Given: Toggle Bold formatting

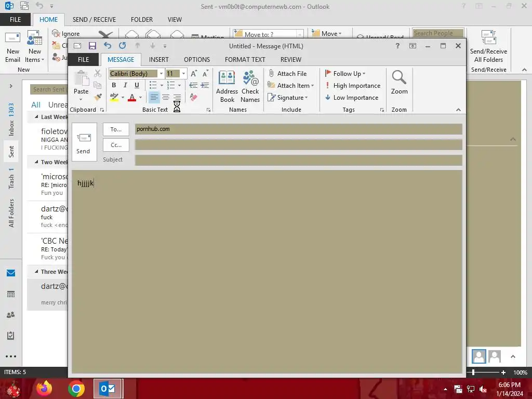Looking at the screenshot, I should click(114, 85).
